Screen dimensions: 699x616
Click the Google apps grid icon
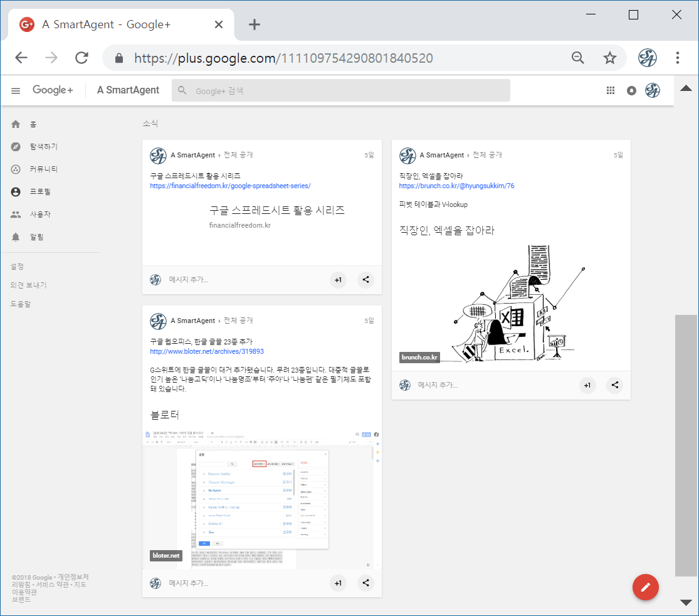611,90
